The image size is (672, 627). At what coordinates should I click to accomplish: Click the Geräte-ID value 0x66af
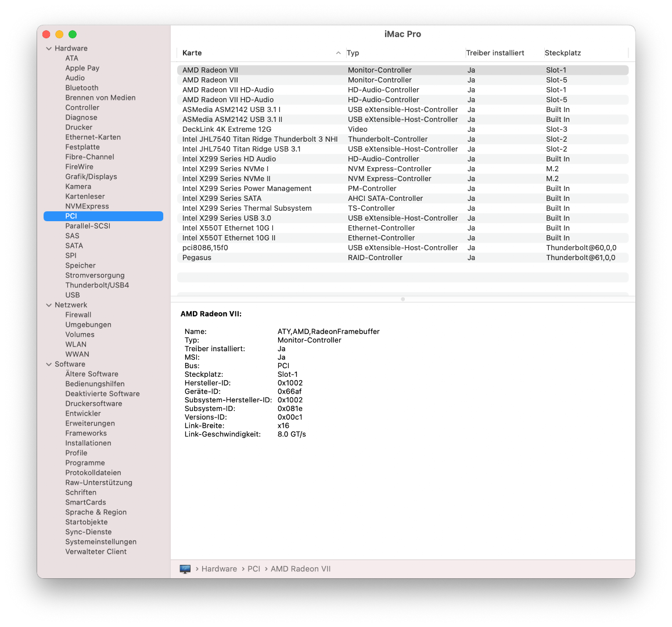[289, 391]
